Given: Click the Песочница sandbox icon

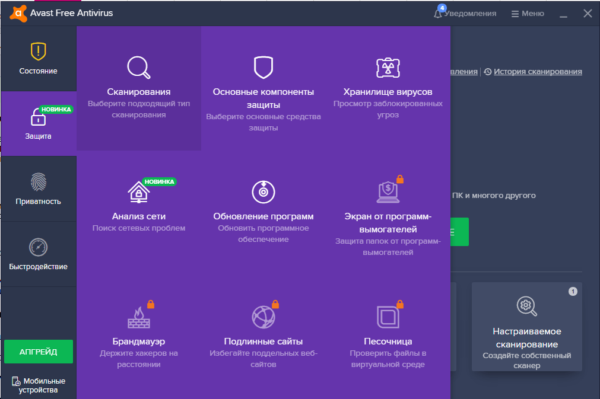Looking at the screenshot, I should [x=388, y=317].
